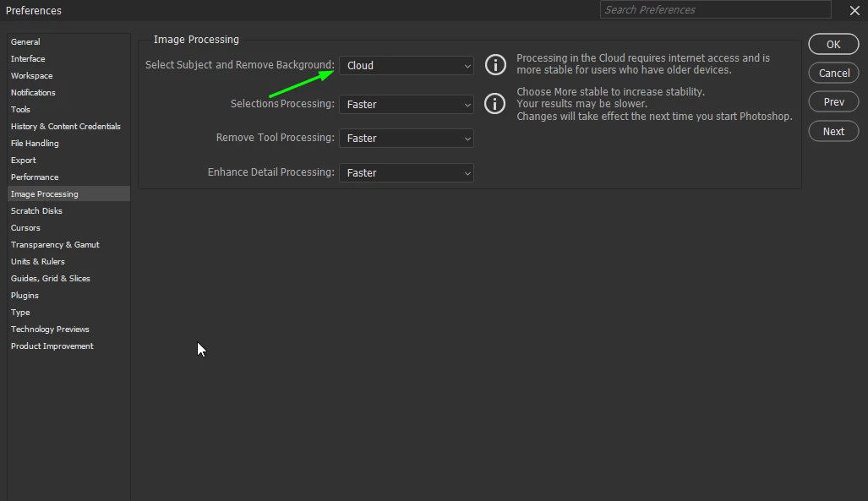The height and width of the screenshot is (501, 868).
Task: Click info icon beside Select Subject dropdown
Action: (x=495, y=65)
